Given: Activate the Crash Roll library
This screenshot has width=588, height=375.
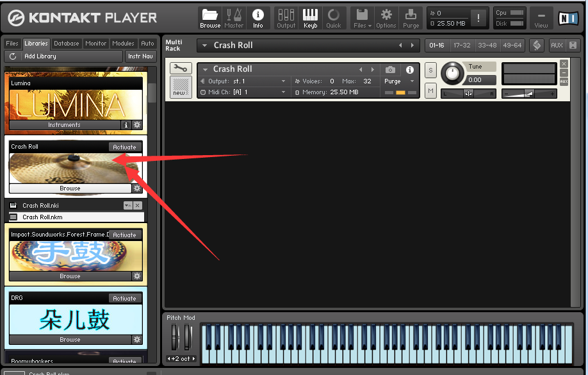Looking at the screenshot, I should pyautogui.click(x=124, y=147).
